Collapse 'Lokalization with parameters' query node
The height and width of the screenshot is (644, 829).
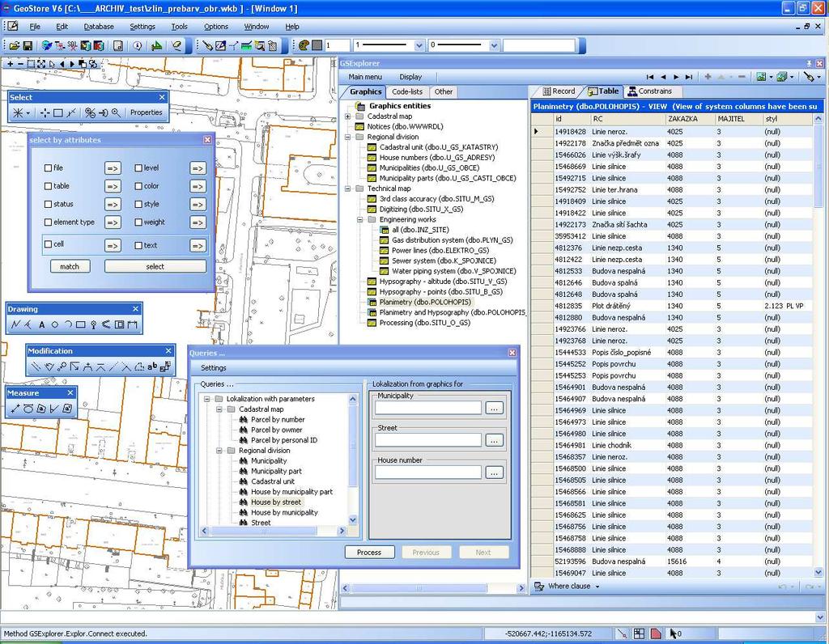pos(206,399)
